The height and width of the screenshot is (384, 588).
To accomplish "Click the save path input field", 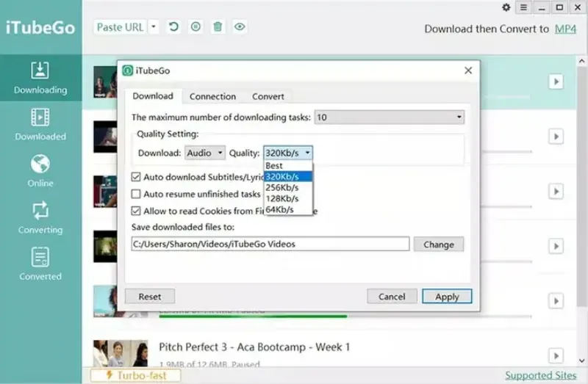I will click(x=270, y=244).
